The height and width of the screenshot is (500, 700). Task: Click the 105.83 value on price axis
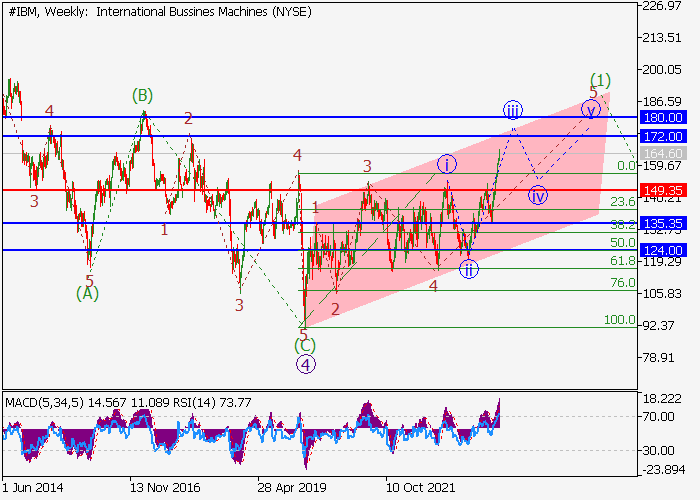662,294
